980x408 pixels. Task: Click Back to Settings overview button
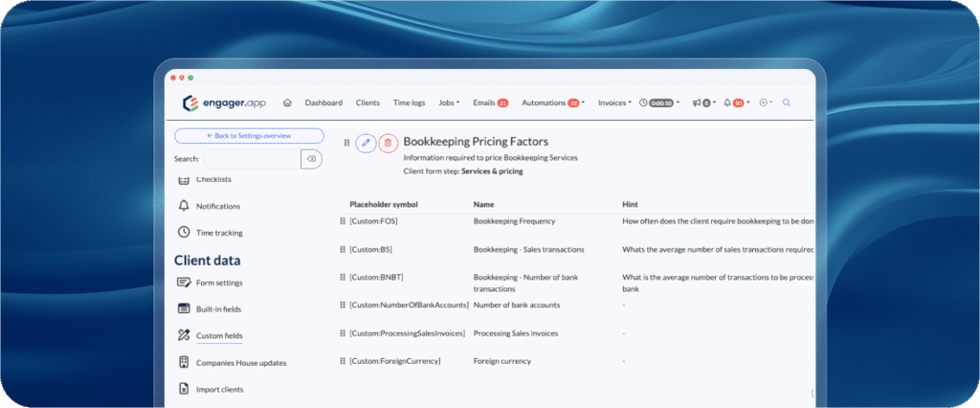(x=249, y=136)
